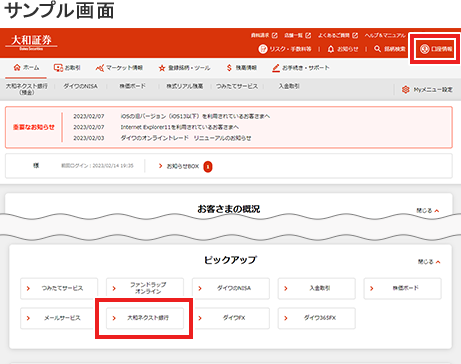The image size is (461, 364).
Task: Open ダイワのオンライントレード リニューアル notice
Action: pos(186,138)
